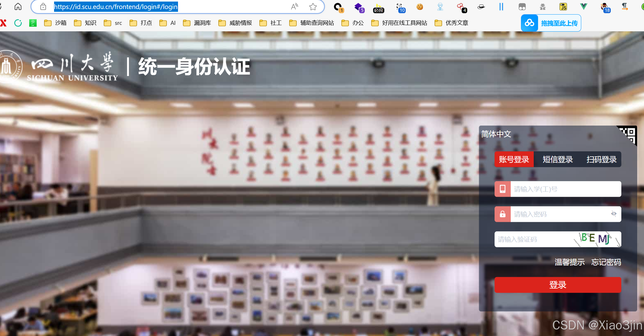The image size is (644, 336).
Task: Add page to favorites with star icon
Action: [313, 7]
